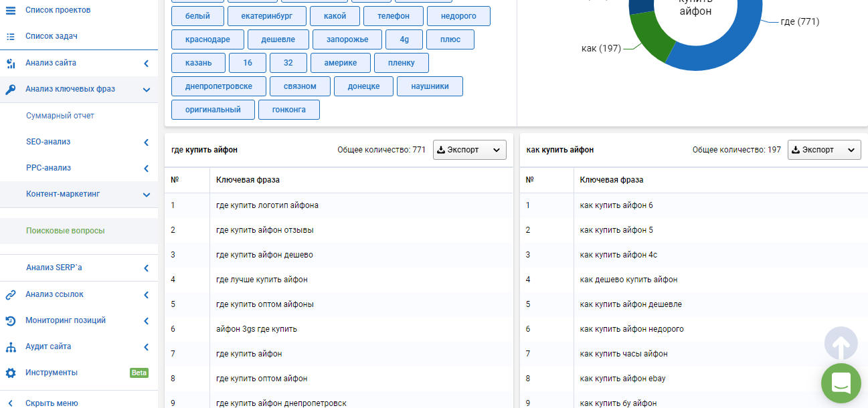Click the task list icon in sidebar
This screenshot has height=408, width=868.
(x=10, y=36)
